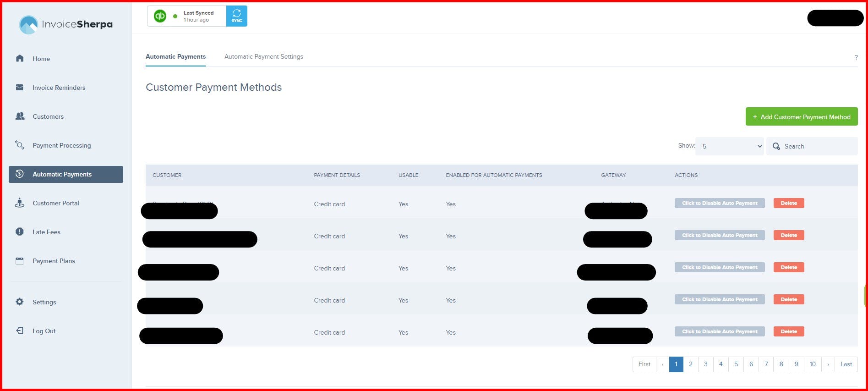This screenshot has width=868, height=391.
Task: Delete the first row payment method
Action: click(x=789, y=203)
